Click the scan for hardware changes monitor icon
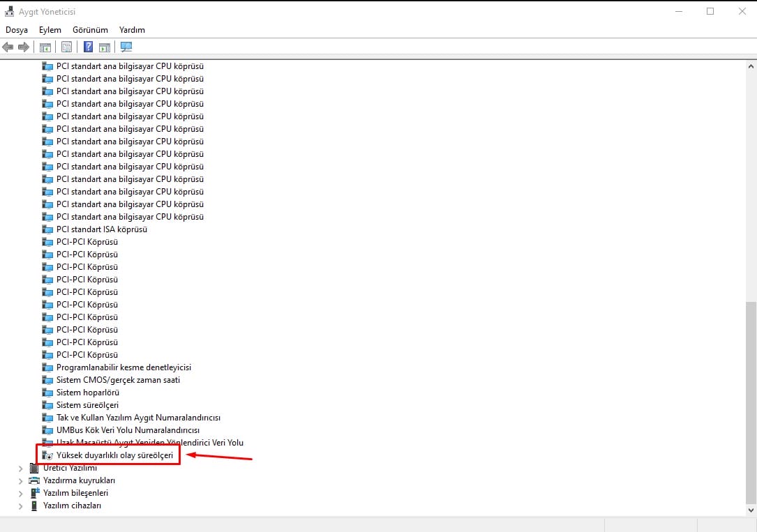This screenshot has width=757, height=532. 126,47
